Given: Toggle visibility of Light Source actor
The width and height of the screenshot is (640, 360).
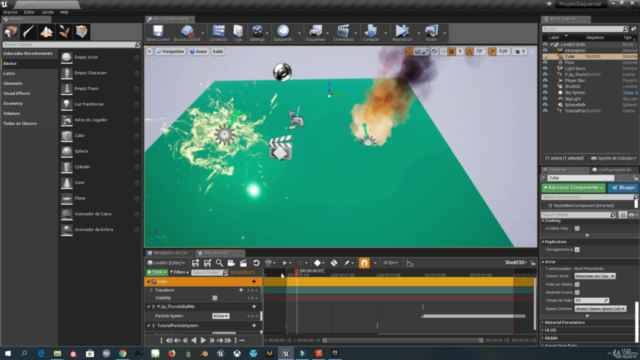Looking at the screenshot, I should tap(545, 69).
